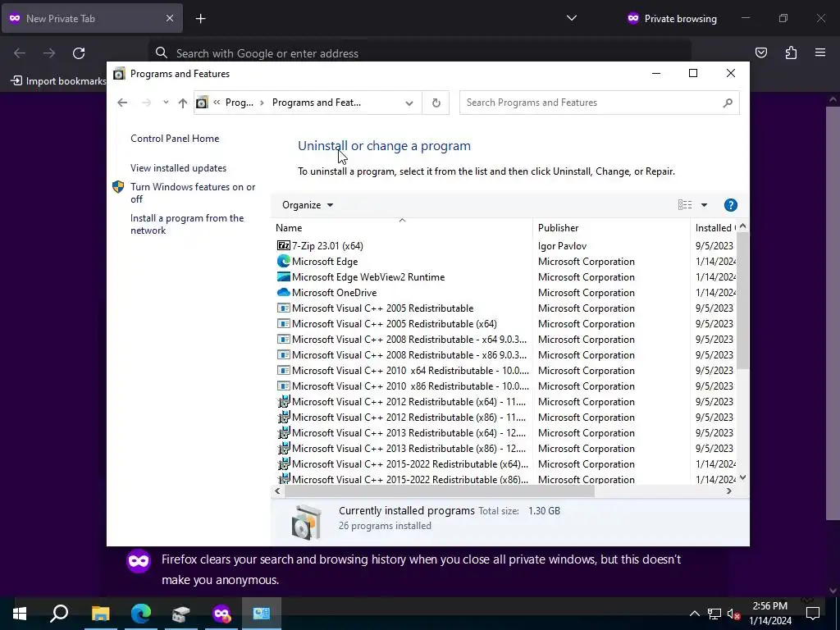Expand address bar history dropdown

point(409,103)
